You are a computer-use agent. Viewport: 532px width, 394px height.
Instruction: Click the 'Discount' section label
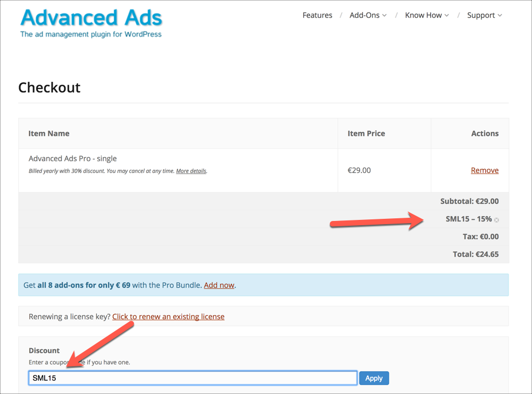point(44,350)
